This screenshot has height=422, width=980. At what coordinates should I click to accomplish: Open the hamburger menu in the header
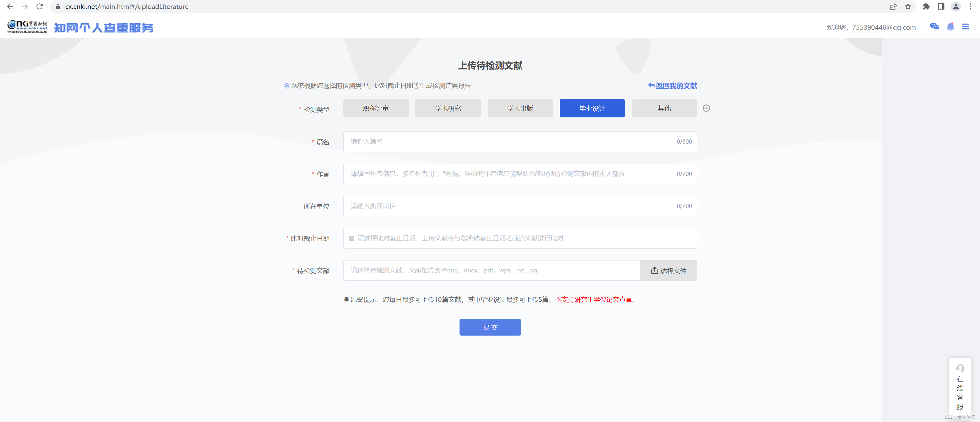pos(966,26)
